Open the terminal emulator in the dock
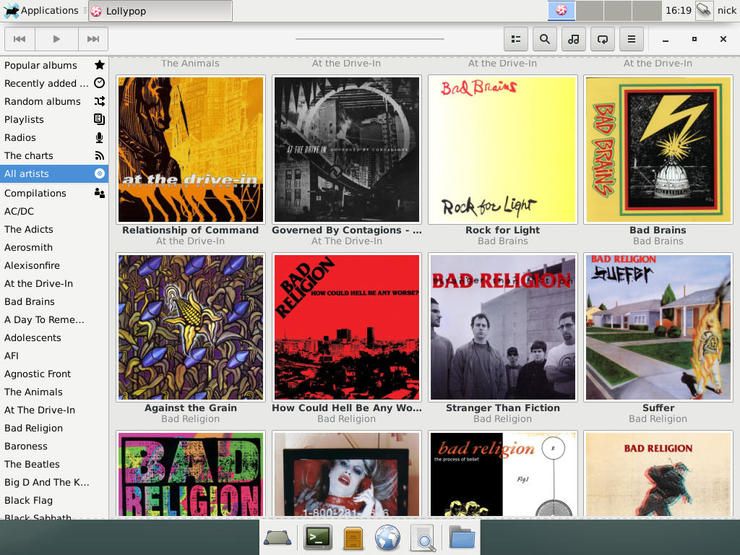Screen dimensions: 740x555 pos(318,538)
